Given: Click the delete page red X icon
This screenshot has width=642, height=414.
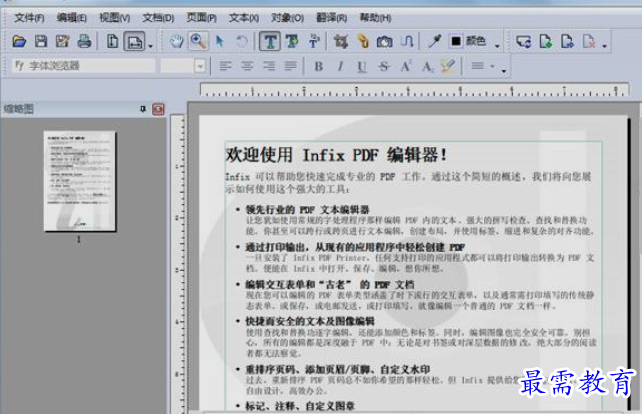Looking at the screenshot, I should pyautogui.click(x=589, y=41).
